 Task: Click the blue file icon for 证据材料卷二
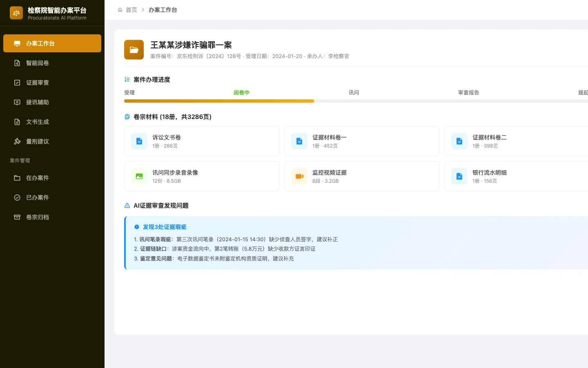click(459, 141)
